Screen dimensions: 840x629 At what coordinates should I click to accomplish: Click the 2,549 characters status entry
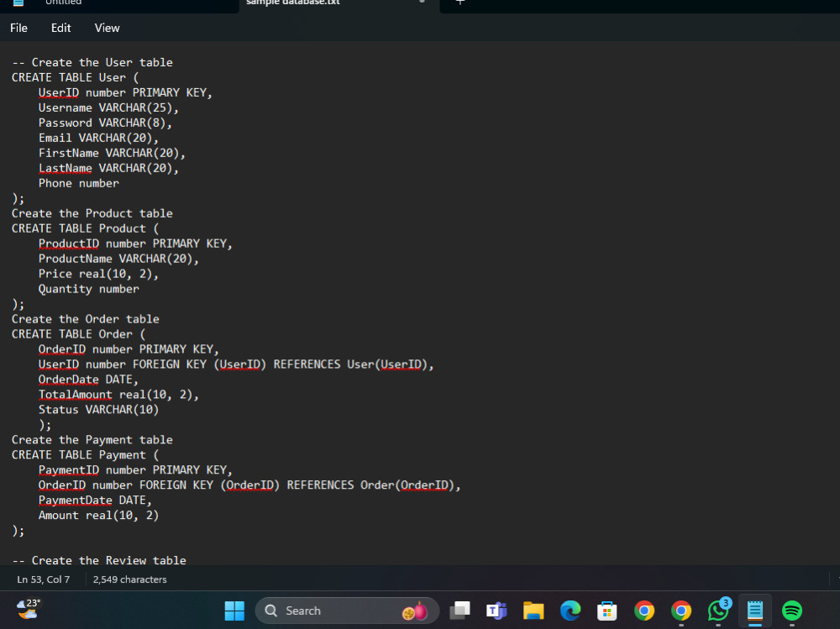click(x=129, y=579)
